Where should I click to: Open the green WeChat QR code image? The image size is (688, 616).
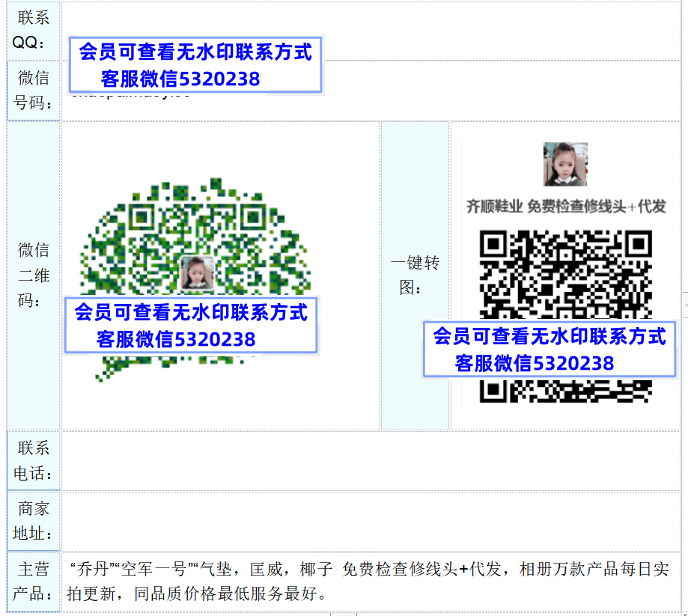(195, 279)
